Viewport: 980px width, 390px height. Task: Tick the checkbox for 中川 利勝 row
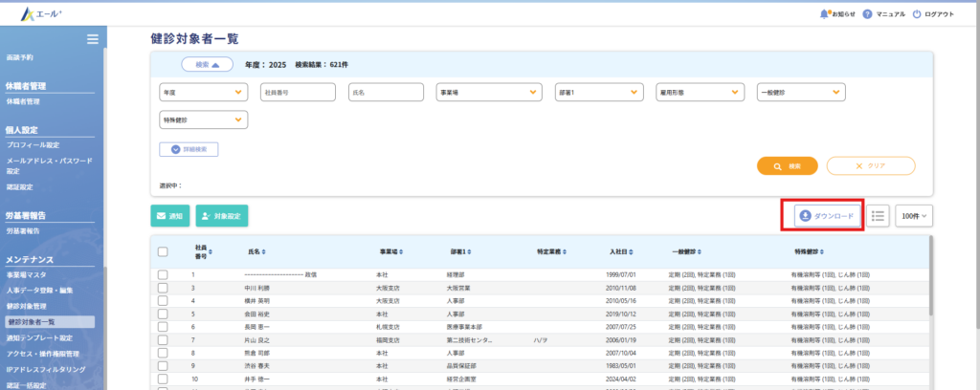pos(163,287)
